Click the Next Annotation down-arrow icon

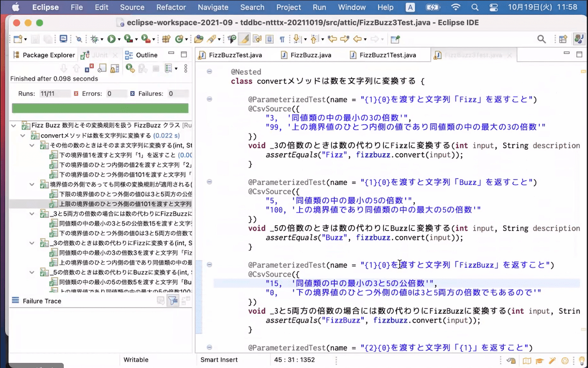click(297, 39)
